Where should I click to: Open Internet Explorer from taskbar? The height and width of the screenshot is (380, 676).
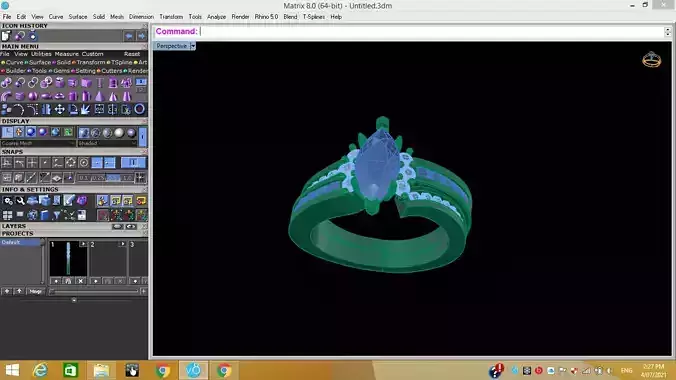(x=40, y=370)
